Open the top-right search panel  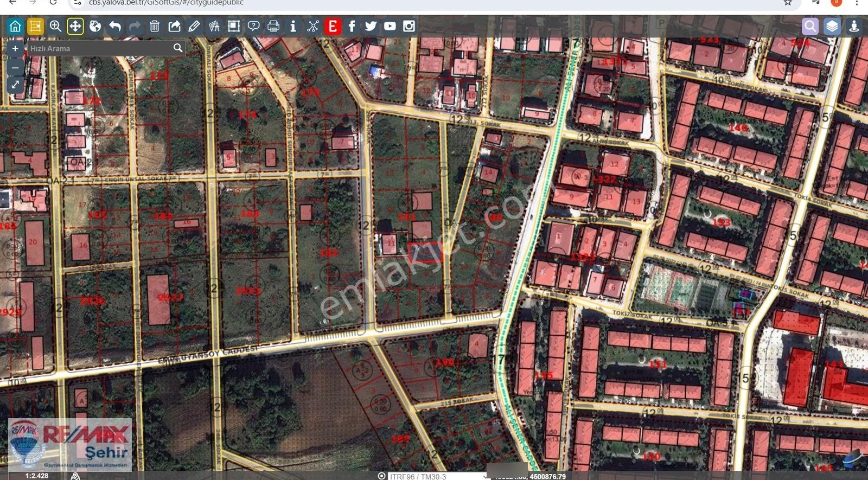click(810, 26)
